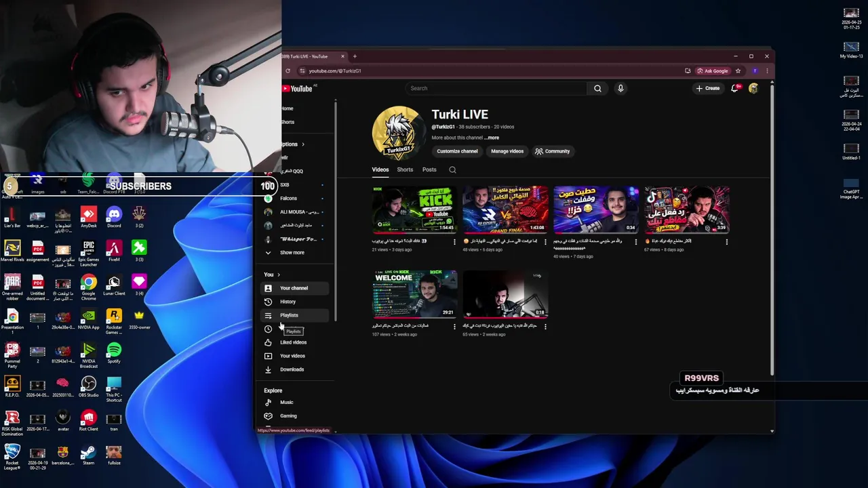
Task: Open options for the 0:34 video
Action: click(x=636, y=242)
